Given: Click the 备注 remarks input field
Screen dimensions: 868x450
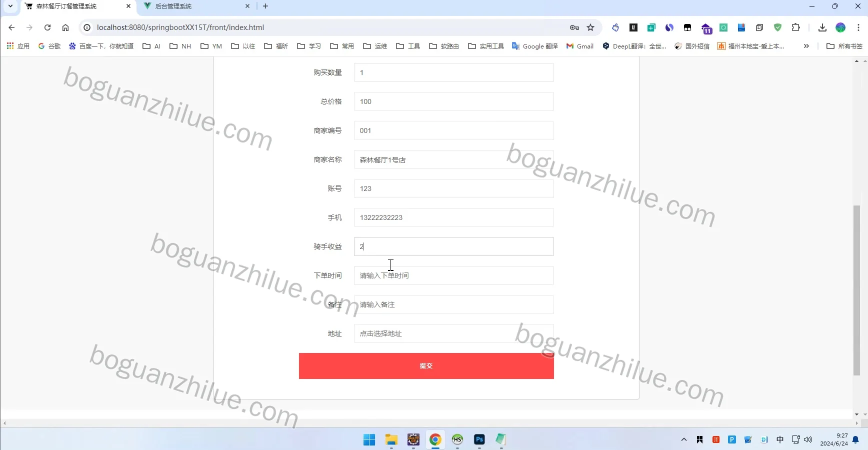Looking at the screenshot, I should coord(453,304).
